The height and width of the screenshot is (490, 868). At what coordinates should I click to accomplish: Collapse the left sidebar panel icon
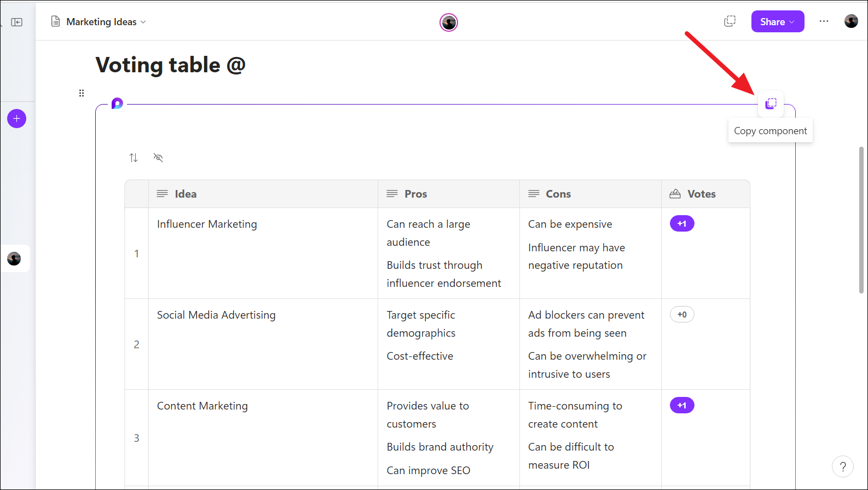tap(17, 22)
